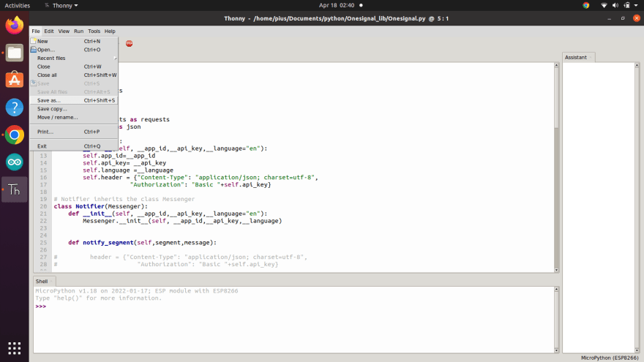Click the shell scrollbar down arrow
The image size is (644, 362).
556,350
